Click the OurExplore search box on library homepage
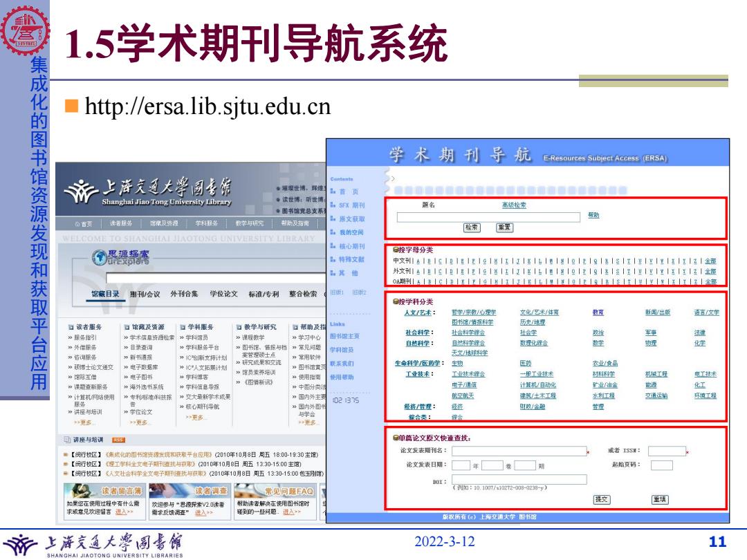This screenshot has height=560, width=747. tap(216, 279)
